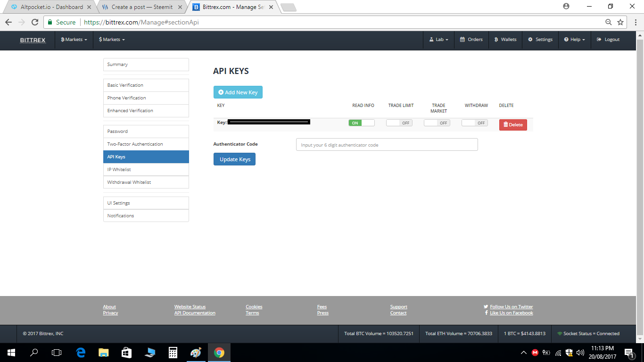The image size is (644, 362).
Task: Open Password section
Action: pyautogui.click(x=146, y=132)
